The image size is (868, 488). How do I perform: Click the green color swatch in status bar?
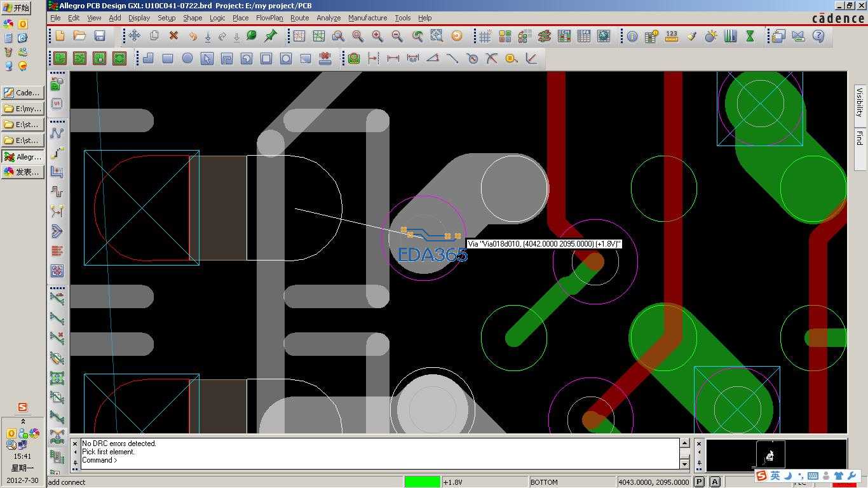(x=422, y=482)
